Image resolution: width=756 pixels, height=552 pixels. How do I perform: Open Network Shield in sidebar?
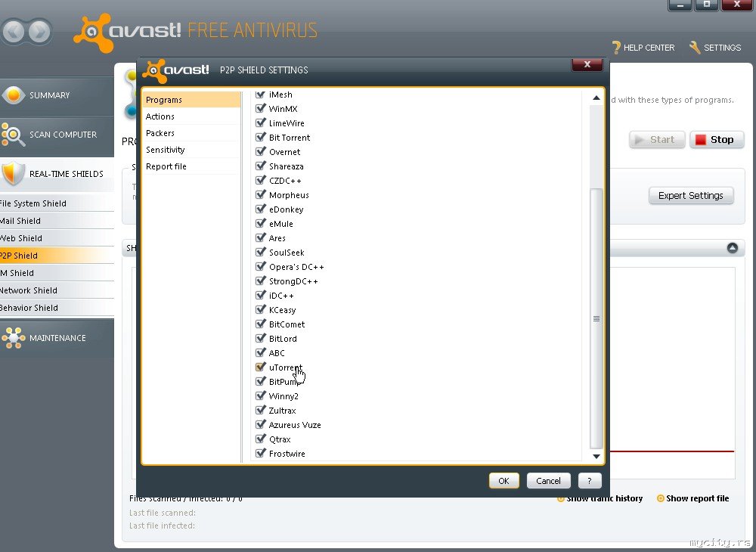pos(57,290)
